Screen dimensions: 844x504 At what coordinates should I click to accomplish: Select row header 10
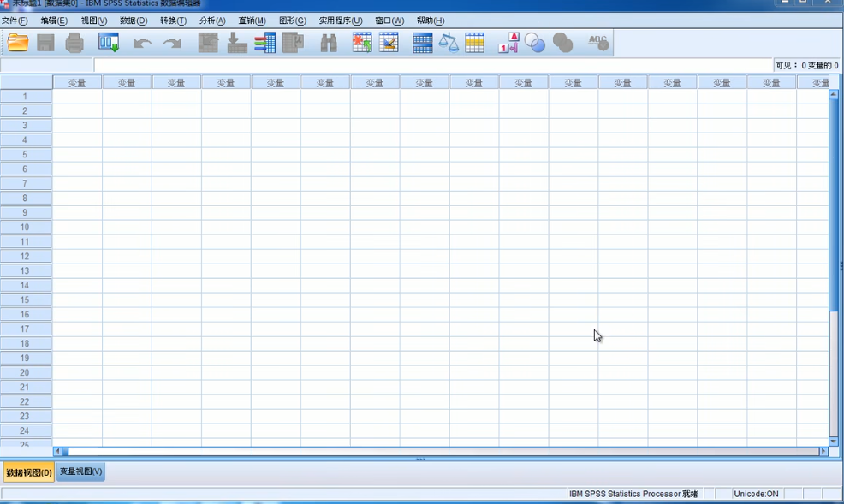26,227
